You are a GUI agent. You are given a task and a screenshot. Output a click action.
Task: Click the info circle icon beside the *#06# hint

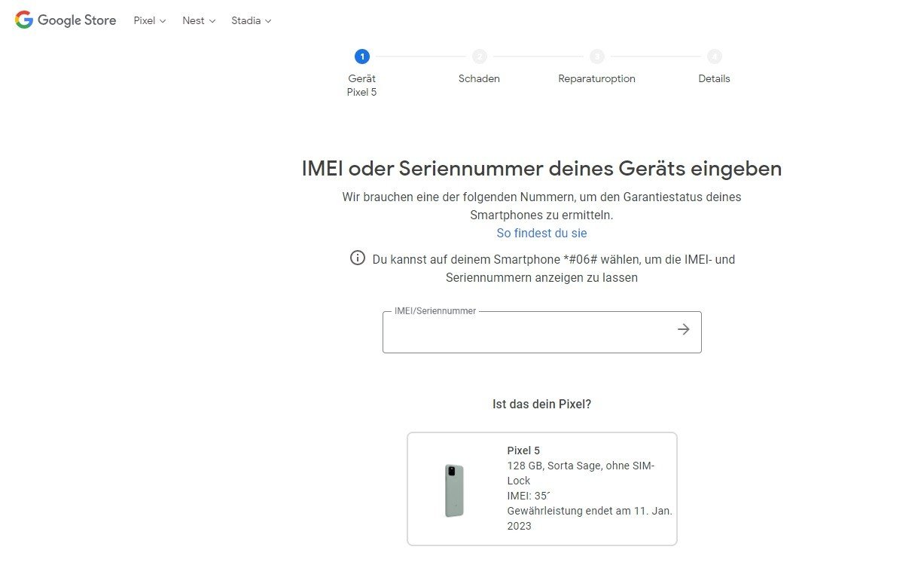coord(358,258)
